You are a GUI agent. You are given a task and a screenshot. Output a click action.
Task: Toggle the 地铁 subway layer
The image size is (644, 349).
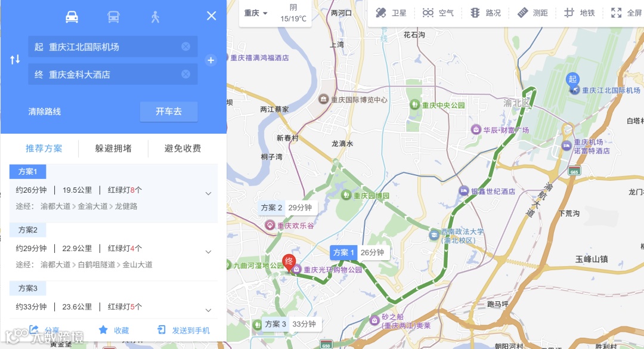click(x=579, y=13)
